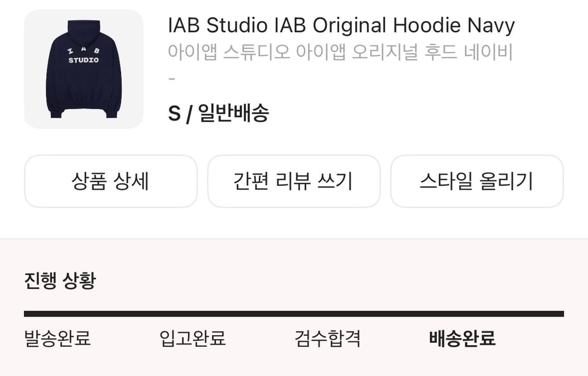Select the 입고완료 progress step
This screenshot has width=588, height=376.
coord(192,338)
